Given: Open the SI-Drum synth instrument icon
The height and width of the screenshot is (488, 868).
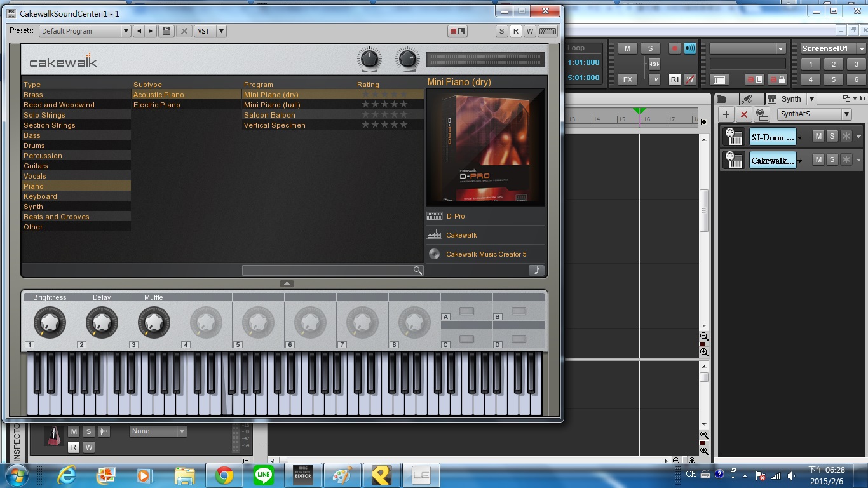Looking at the screenshot, I should tap(735, 137).
